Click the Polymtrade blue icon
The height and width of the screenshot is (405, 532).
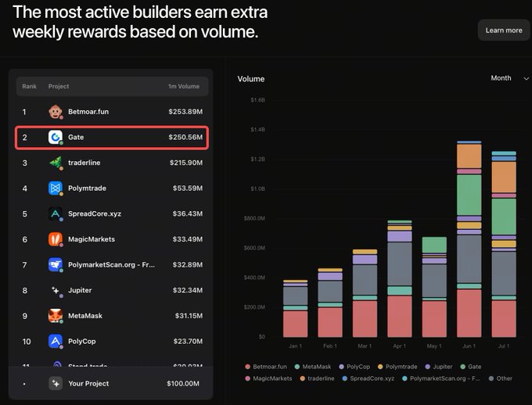click(x=56, y=188)
